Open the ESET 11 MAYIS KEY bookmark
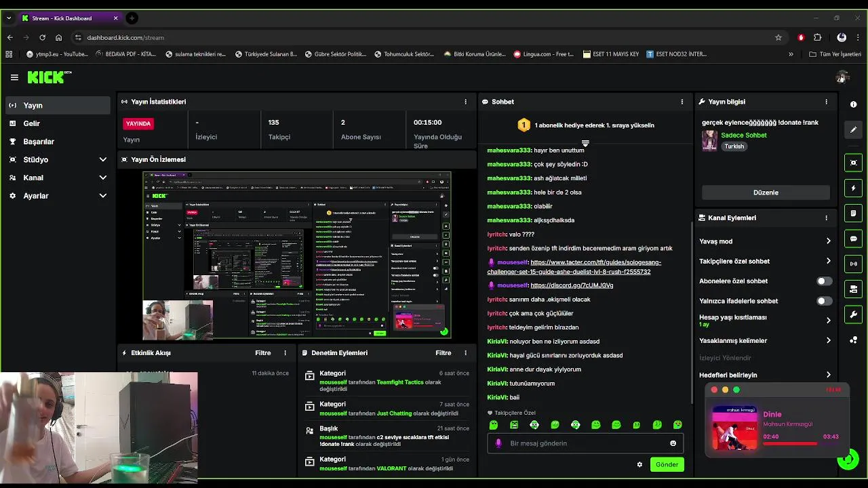Image resolution: width=868 pixels, height=488 pixels. 610,54
